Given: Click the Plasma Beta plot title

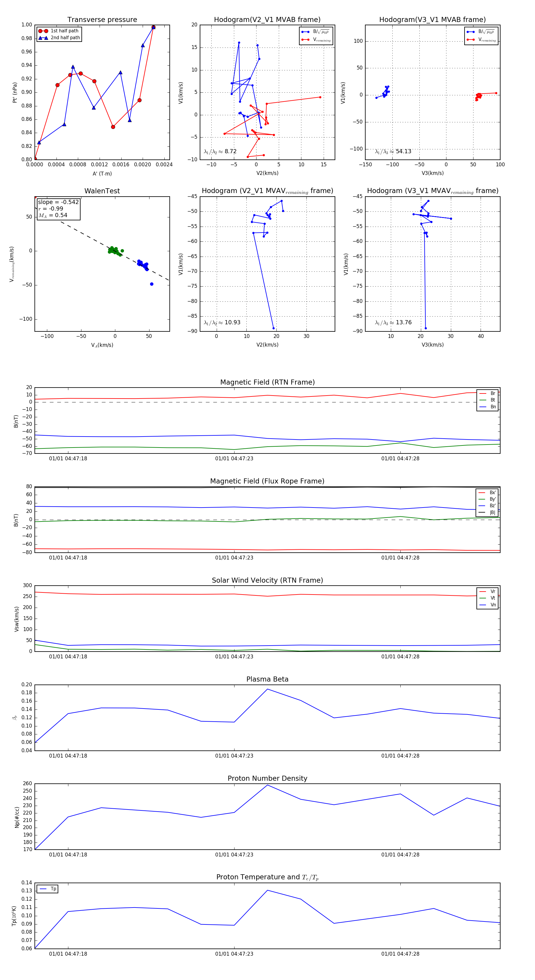Looking at the screenshot, I should pyautogui.click(x=267, y=679).
